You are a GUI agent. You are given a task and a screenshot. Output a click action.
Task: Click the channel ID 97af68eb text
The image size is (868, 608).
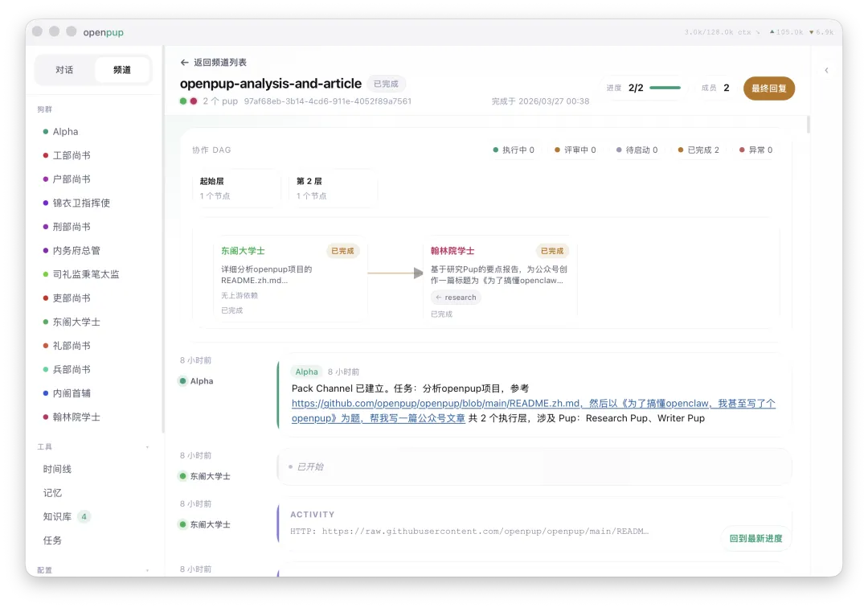pyautogui.click(x=328, y=101)
